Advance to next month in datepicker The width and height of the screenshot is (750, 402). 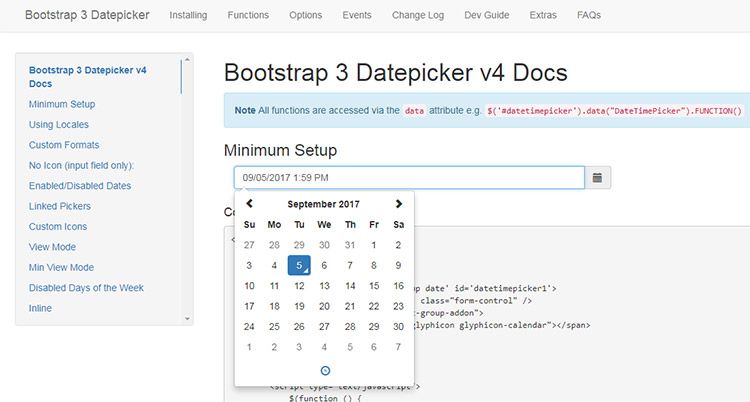click(x=399, y=204)
